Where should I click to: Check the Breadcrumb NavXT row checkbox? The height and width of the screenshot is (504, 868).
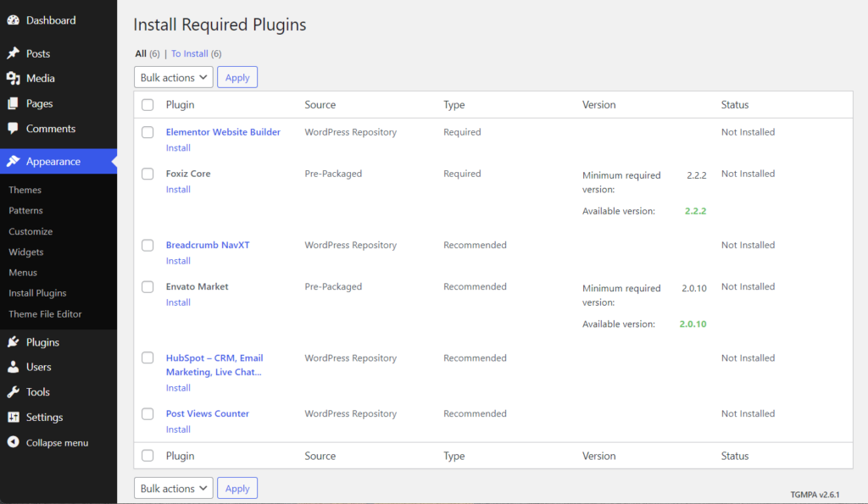[x=147, y=245]
